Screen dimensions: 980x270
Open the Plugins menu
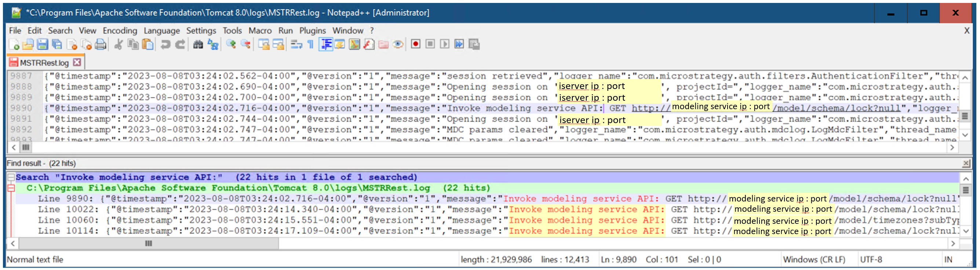coord(312,30)
